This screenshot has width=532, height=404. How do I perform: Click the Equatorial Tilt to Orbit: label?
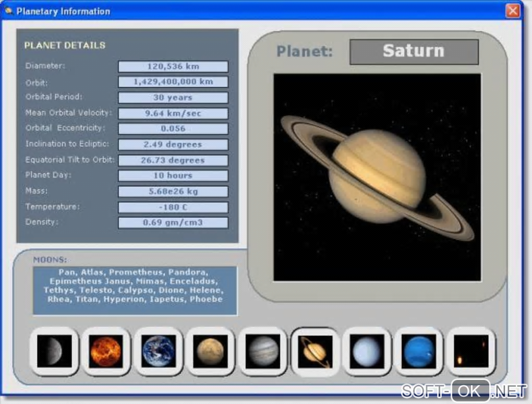click(x=70, y=160)
